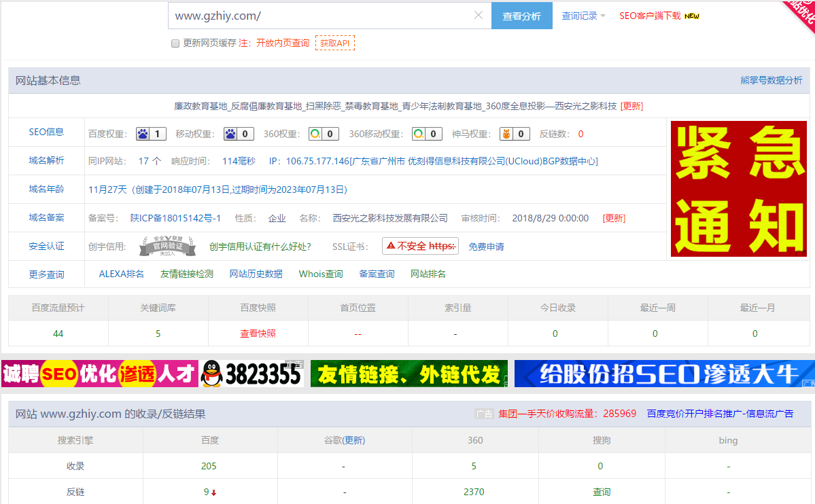Click 更新 link beside audit time

point(614,218)
